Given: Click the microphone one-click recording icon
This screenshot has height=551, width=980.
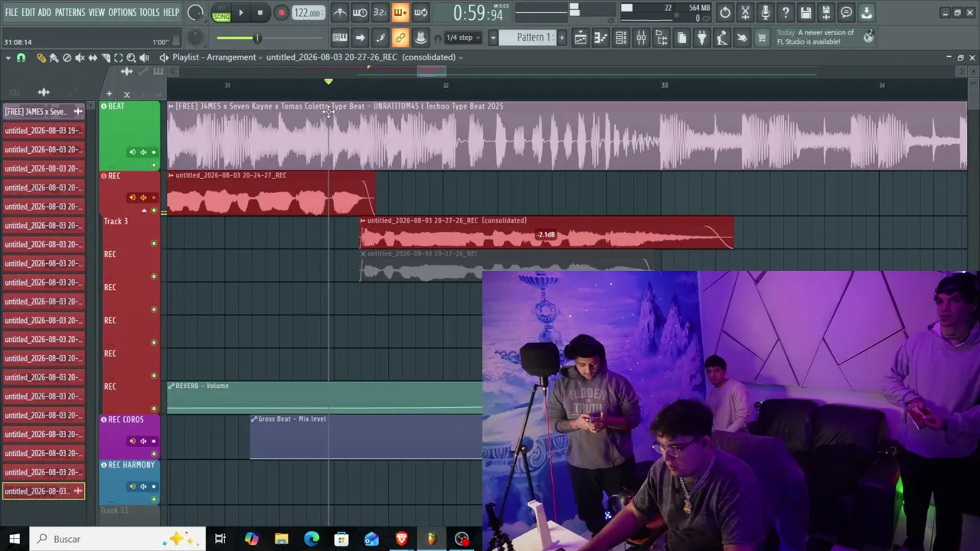Looking at the screenshot, I should (765, 12).
